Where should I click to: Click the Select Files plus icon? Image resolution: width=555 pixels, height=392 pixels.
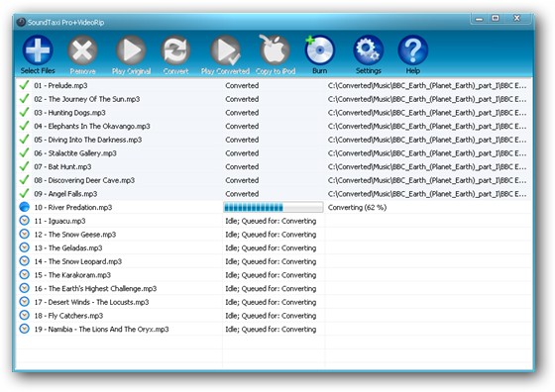click(x=38, y=49)
